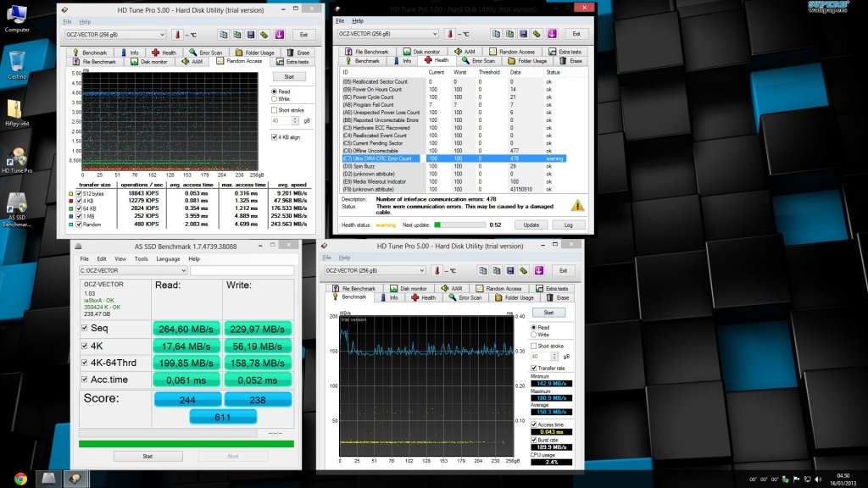Click the thermometer icon in the Health HD Tune window

click(x=450, y=34)
